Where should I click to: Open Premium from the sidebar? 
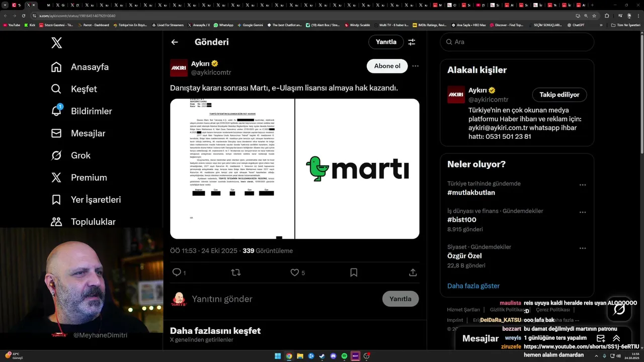[x=79, y=177]
